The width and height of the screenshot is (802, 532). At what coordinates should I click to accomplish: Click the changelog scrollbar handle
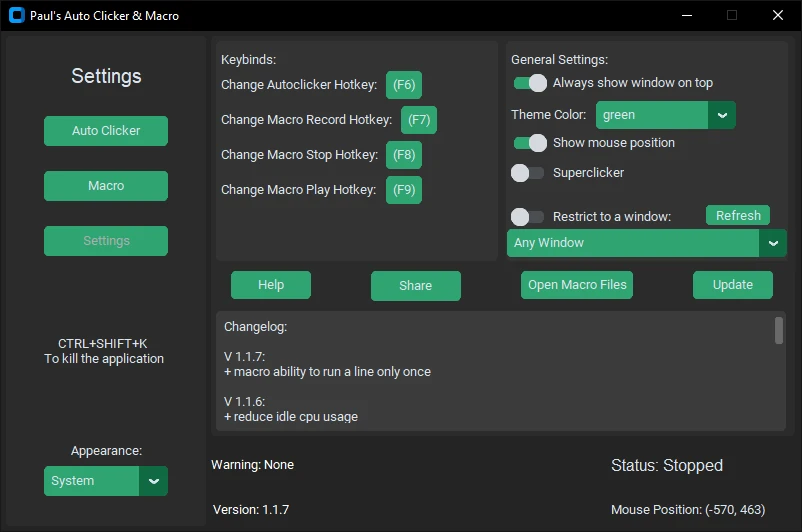pyautogui.click(x=778, y=330)
